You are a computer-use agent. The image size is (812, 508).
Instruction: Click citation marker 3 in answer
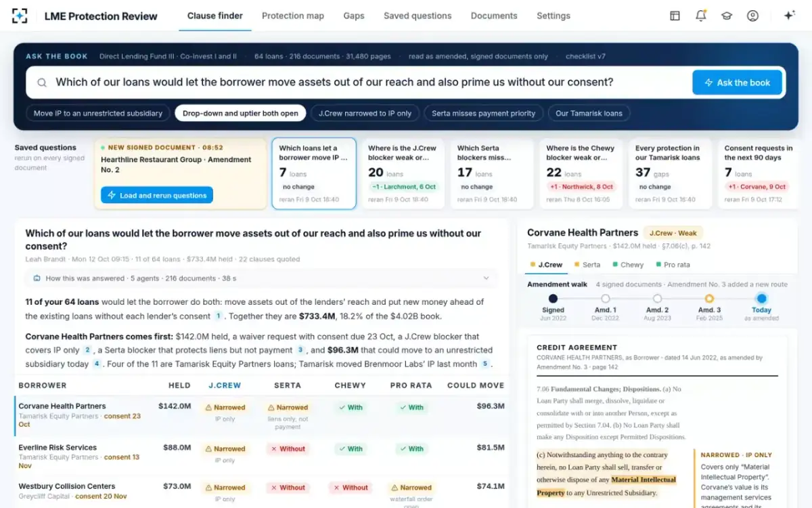tap(300, 350)
